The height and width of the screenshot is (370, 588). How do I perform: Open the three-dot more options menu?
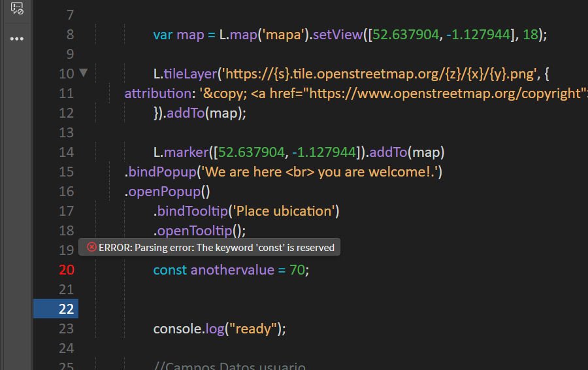click(17, 39)
